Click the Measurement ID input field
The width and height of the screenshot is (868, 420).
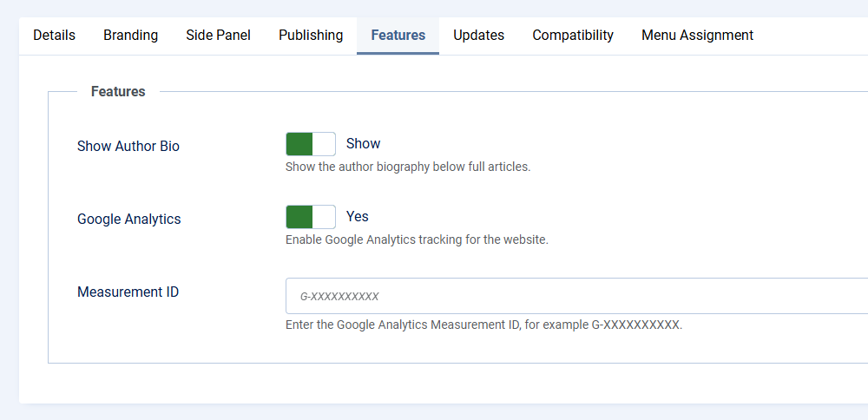(x=577, y=296)
